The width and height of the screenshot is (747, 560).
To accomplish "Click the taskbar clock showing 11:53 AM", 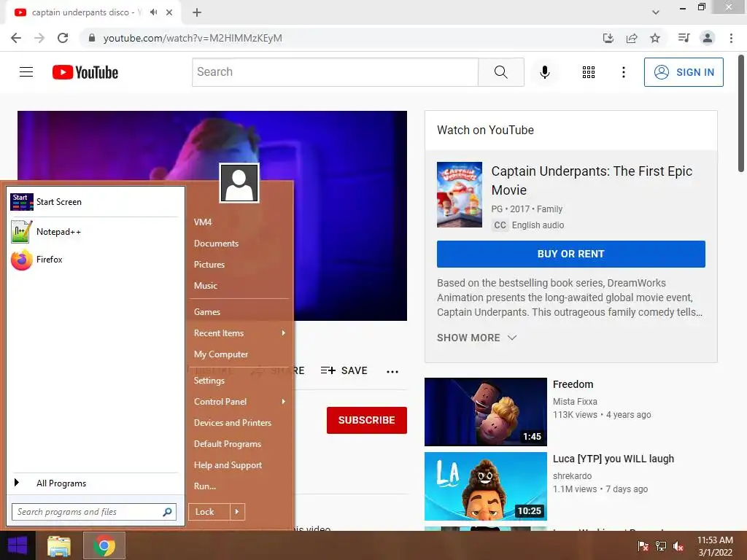I will tap(715, 545).
